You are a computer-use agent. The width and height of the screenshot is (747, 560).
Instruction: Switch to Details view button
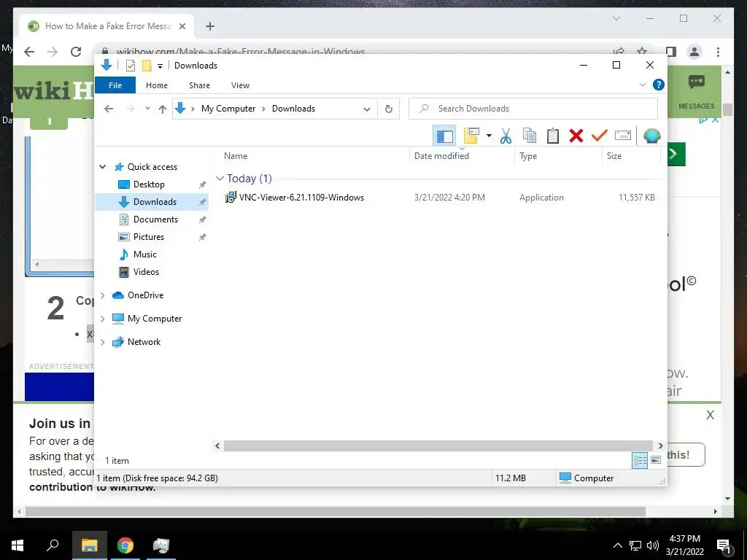[640, 460]
